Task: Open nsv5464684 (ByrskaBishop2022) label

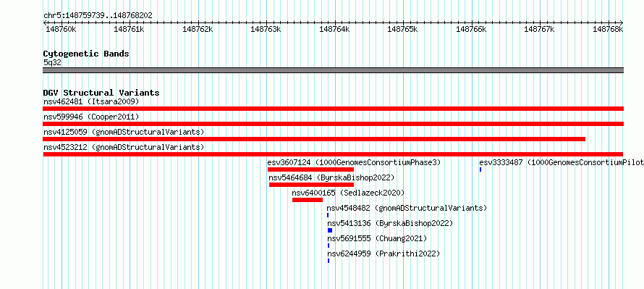Action: [x=331, y=177]
